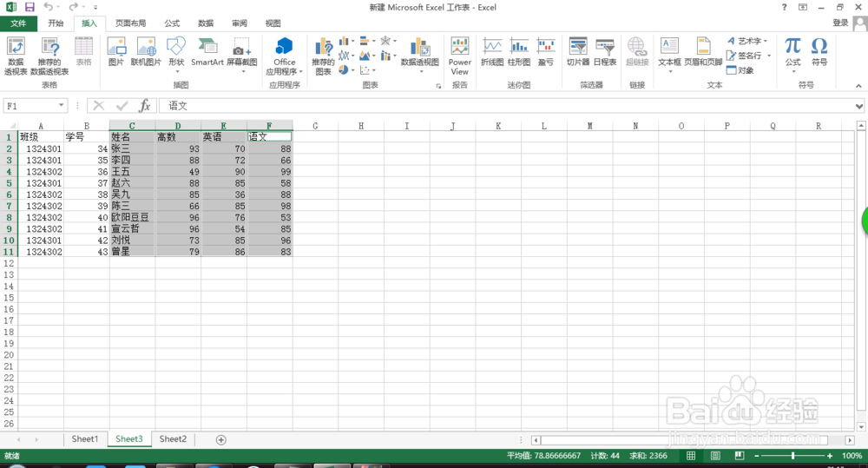Collapse the ribbon

[x=858, y=86]
